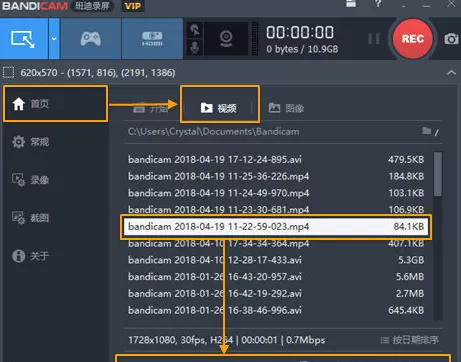Select file bandicam 2018-04-19 11-25-36-226.mp4
Image resolution: width=461 pixels, height=362 pixels.
(276, 176)
